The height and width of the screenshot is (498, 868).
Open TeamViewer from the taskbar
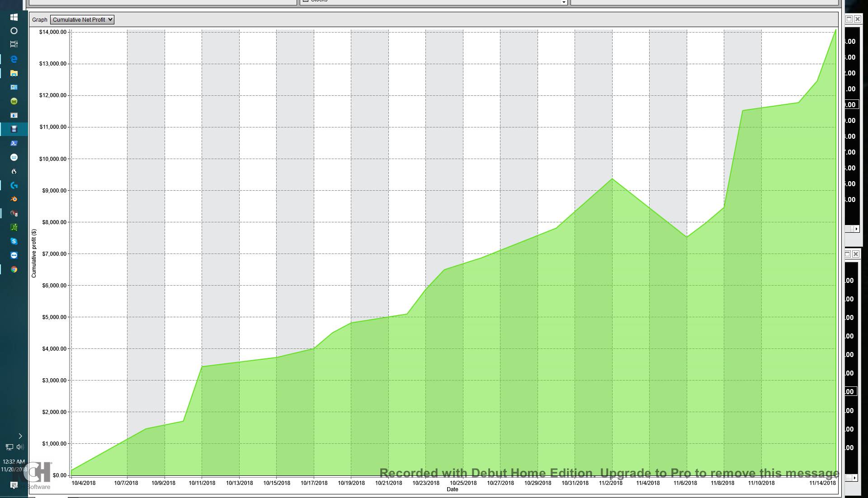tap(14, 255)
